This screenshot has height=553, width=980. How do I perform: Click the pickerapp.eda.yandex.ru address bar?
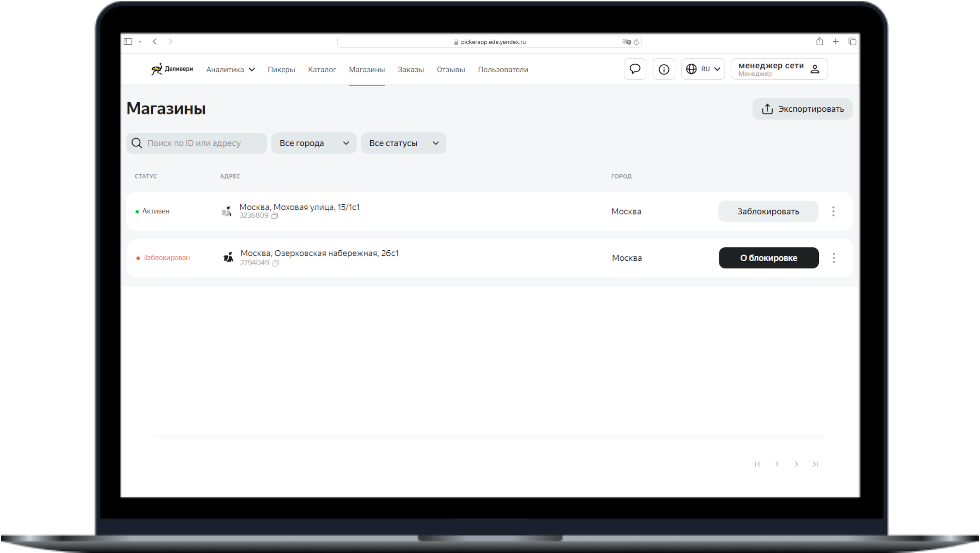click(x=489, y=42)
